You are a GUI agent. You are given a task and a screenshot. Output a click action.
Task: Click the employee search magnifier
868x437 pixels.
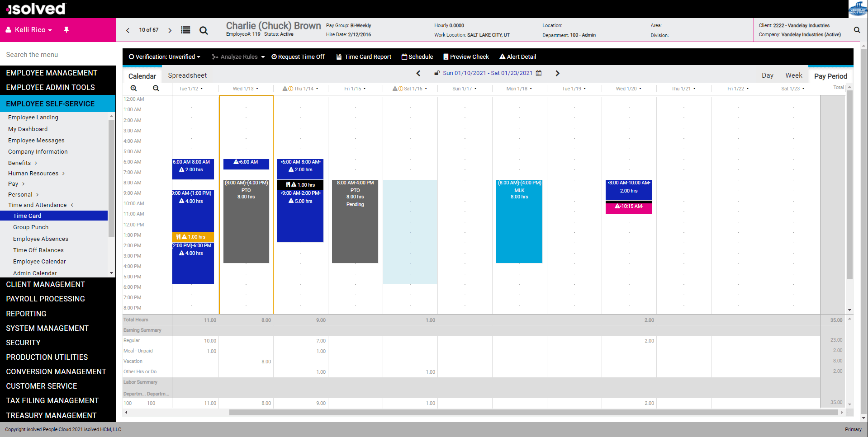[204, 30]
